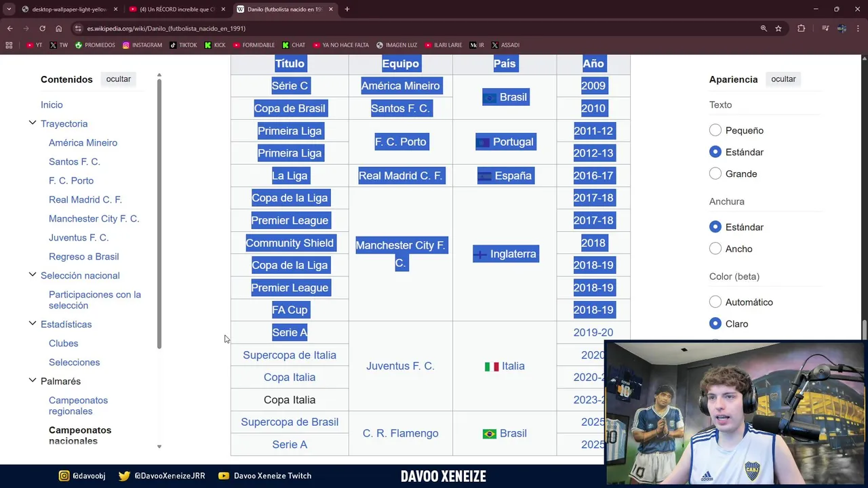Collapse the Estadísticas section

(32, 323)
